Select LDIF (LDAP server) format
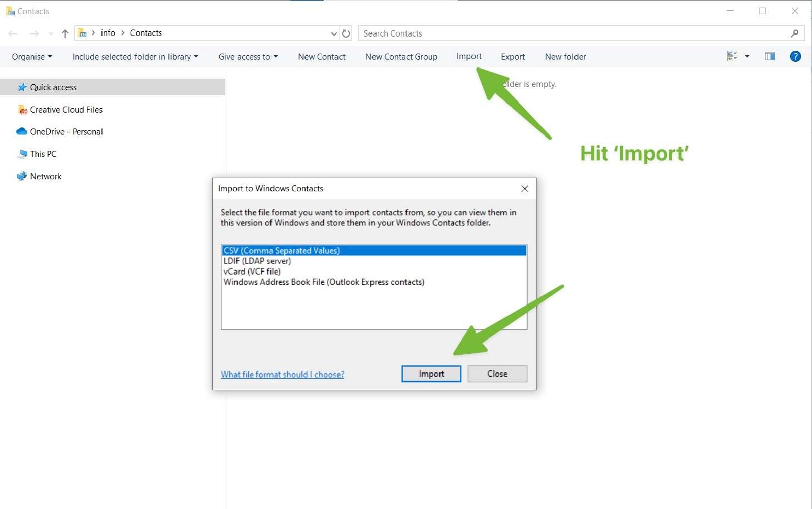The width and height of the screenshot is (812, 509). [x=374, y=261]
